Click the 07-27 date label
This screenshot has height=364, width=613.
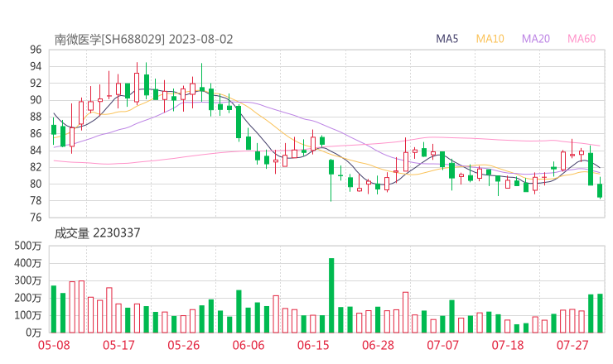pyautogui.click(x=572, y=345)
